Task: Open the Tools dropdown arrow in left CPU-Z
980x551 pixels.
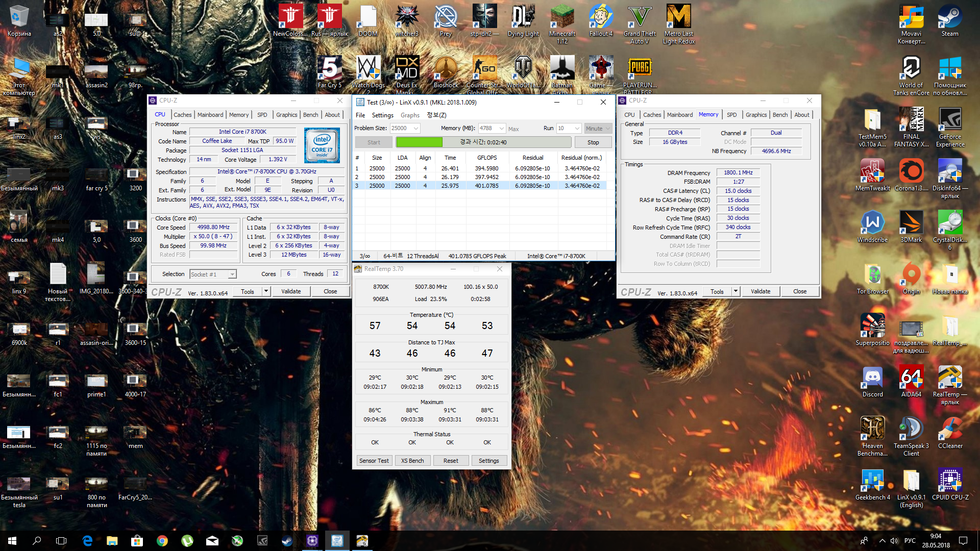Action: pos(266,291)
